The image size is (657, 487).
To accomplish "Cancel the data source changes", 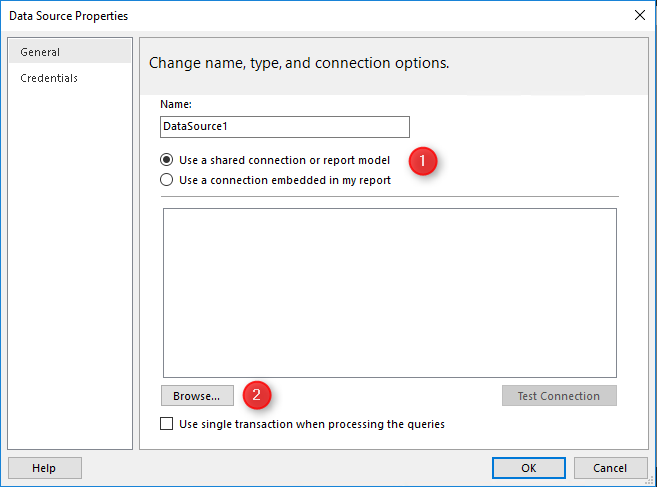I will 610,468.
